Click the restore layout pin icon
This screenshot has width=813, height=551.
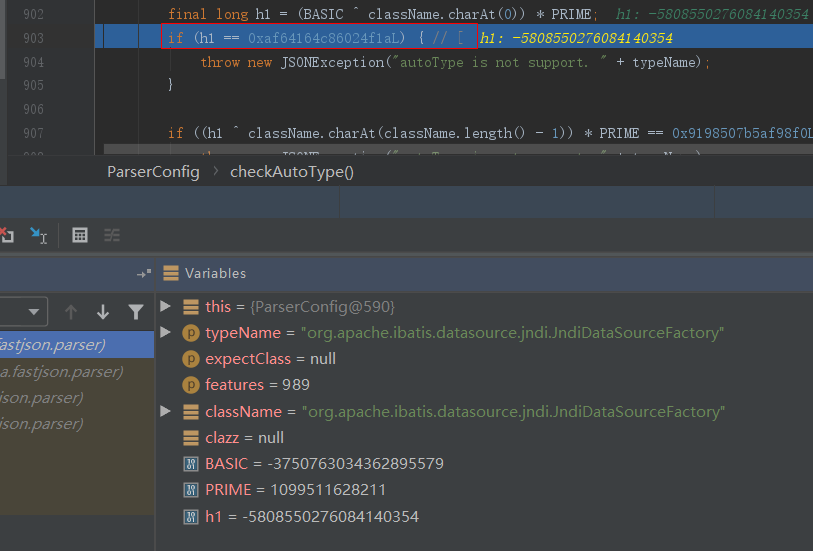click(143, 273)
